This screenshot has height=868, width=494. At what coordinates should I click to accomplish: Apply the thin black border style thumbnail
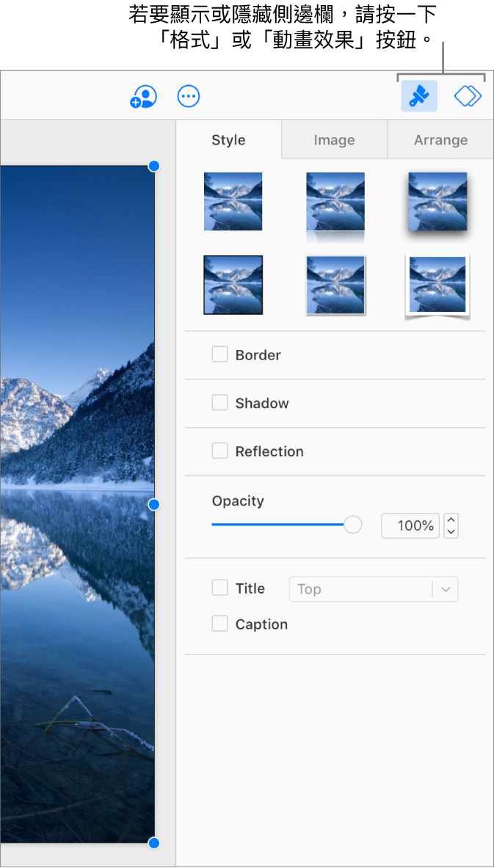[233, 285]
